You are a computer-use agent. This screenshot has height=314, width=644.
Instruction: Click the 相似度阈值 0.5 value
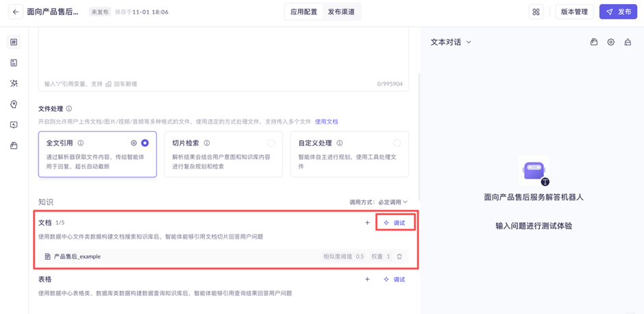pos(344,256)
